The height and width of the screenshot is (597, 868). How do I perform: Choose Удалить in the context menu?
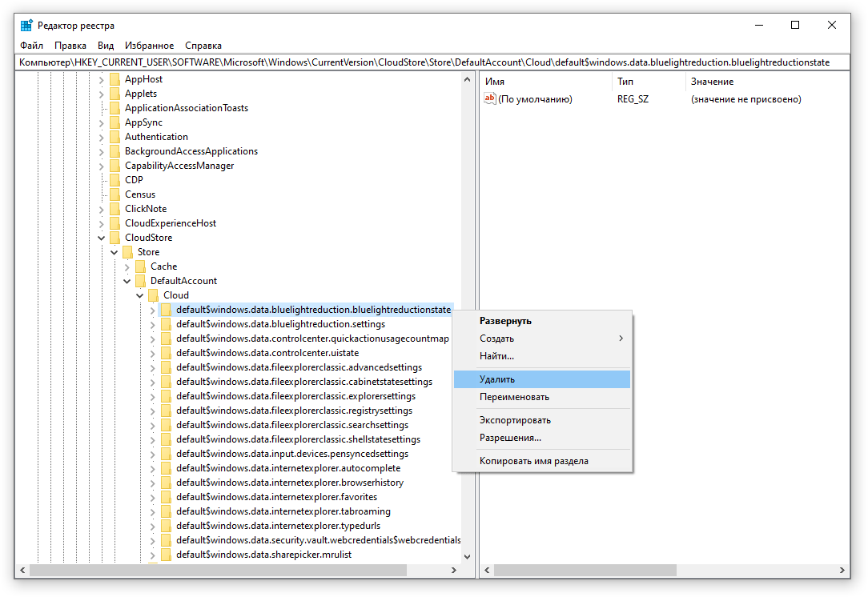point(497,379)
